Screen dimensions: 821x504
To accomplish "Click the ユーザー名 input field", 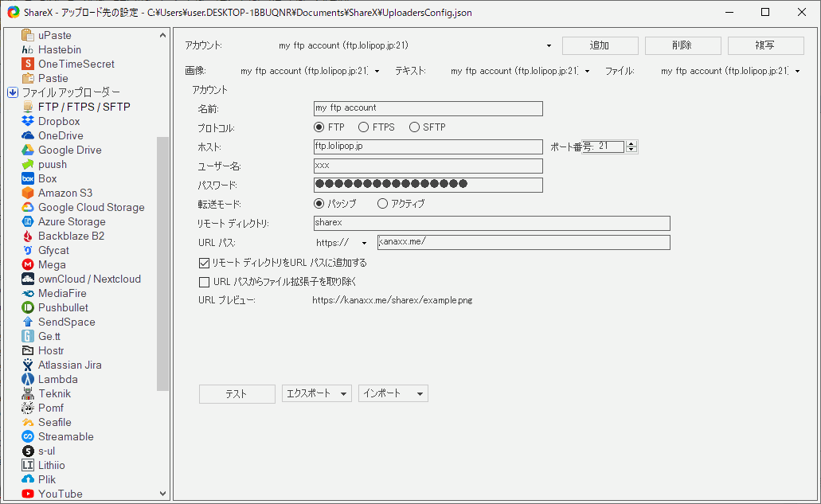I will [428, 166].
